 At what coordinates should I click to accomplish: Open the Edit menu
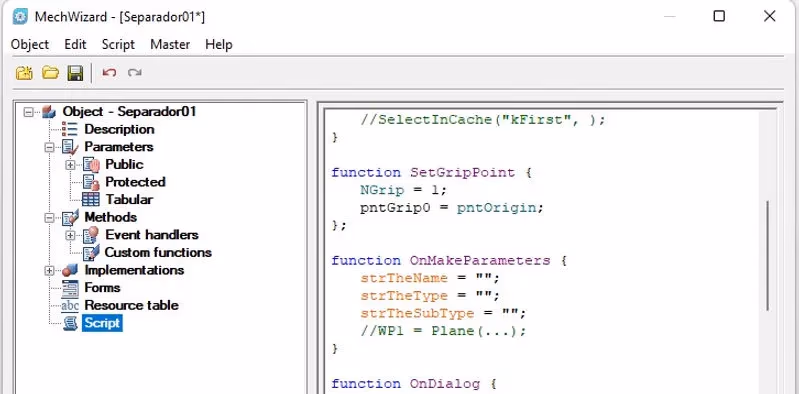(x=75, y=44)
